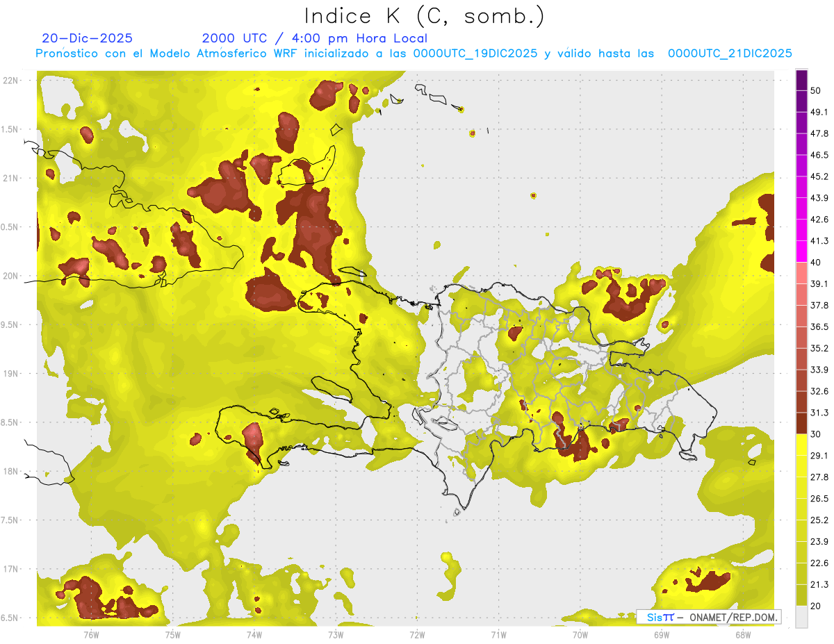834x644 pixels.
Task: Click the "36.5" colorbar label
Action: (x=819, y=327)
